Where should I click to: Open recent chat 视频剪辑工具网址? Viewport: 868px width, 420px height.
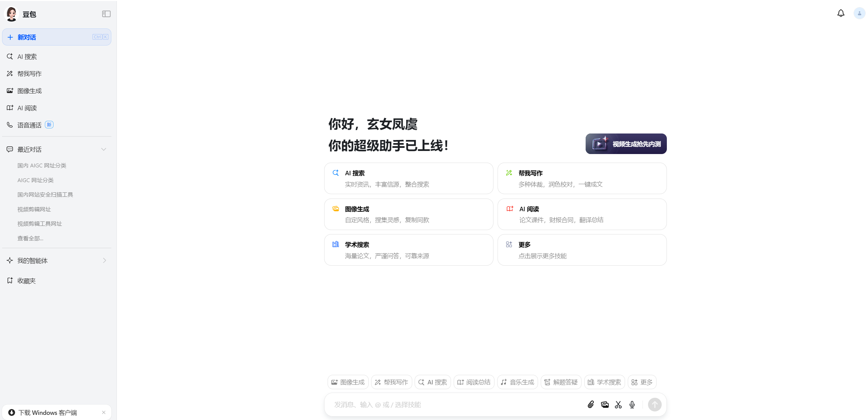coord(40,224)
